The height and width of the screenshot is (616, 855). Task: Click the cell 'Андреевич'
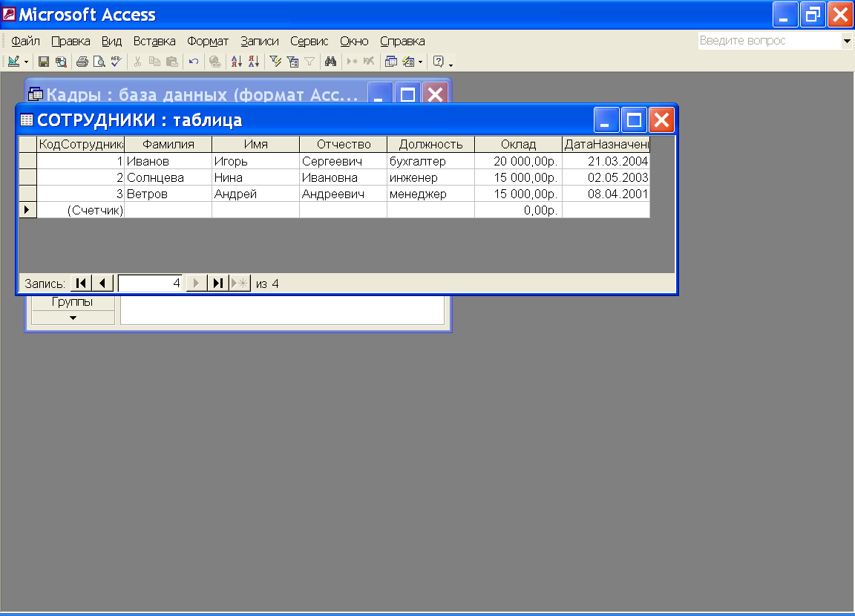(343, 194)
